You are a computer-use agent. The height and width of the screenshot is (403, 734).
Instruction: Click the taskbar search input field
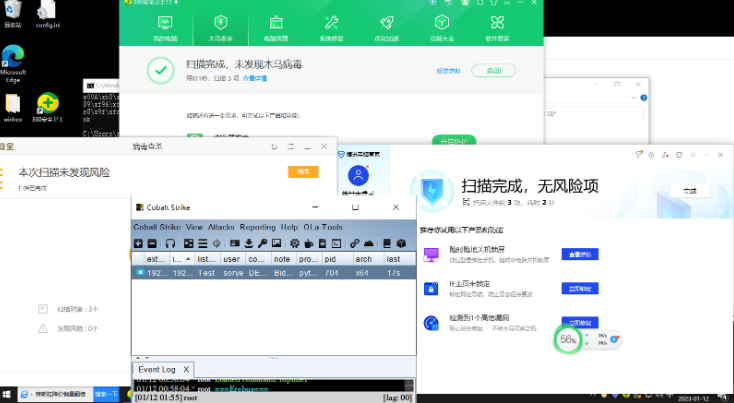[x=56, y=394]
